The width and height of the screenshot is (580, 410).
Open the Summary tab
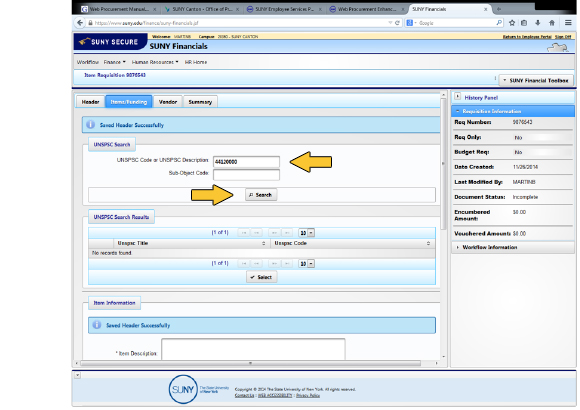tap(200, 102)
